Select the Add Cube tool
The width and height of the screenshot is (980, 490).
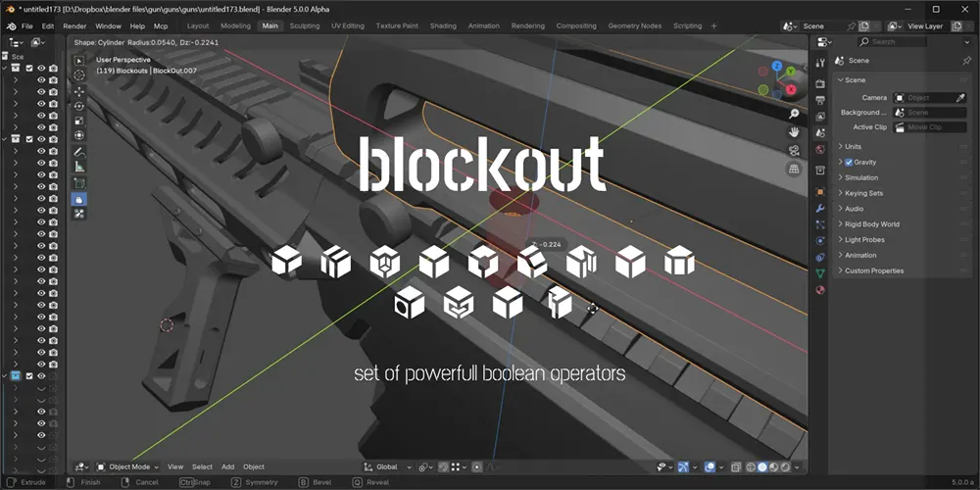79,183
